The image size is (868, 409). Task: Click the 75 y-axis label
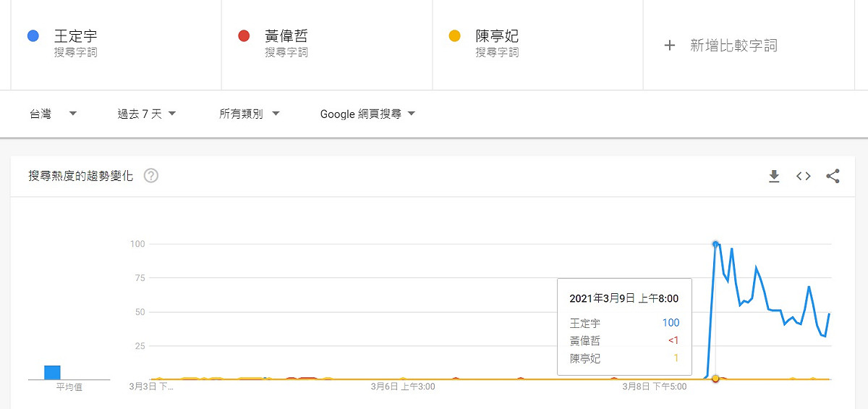point(140,278)
